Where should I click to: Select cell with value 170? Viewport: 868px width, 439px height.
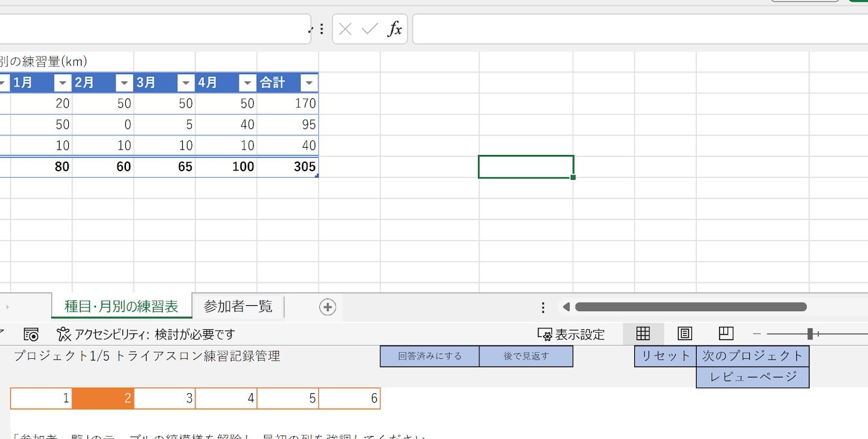click(x=288, y=103)
